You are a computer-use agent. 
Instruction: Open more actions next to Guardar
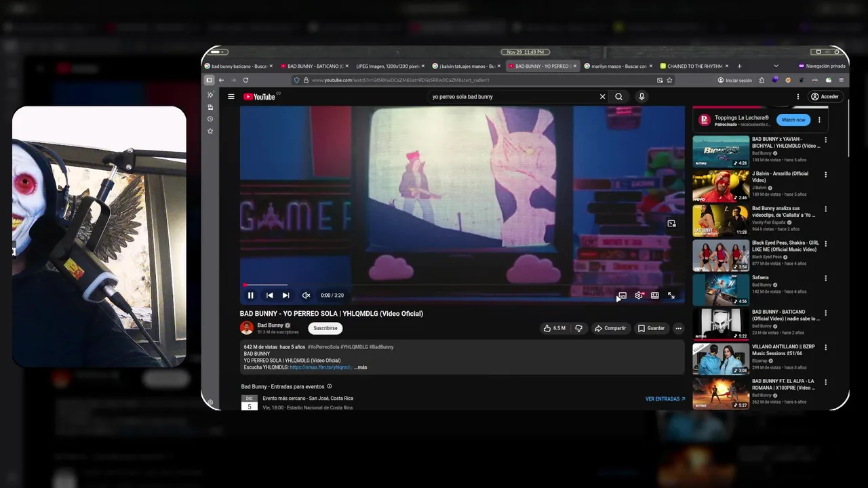[678, 328]
